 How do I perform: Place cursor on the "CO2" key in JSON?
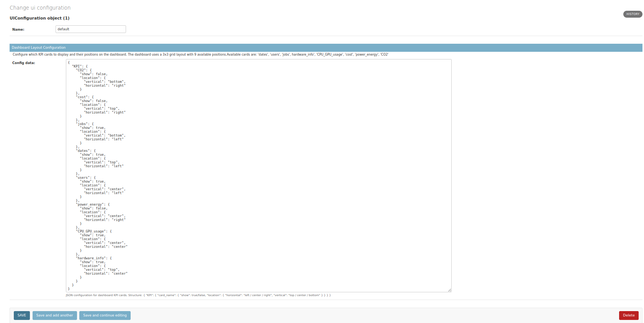click(81, 70)
